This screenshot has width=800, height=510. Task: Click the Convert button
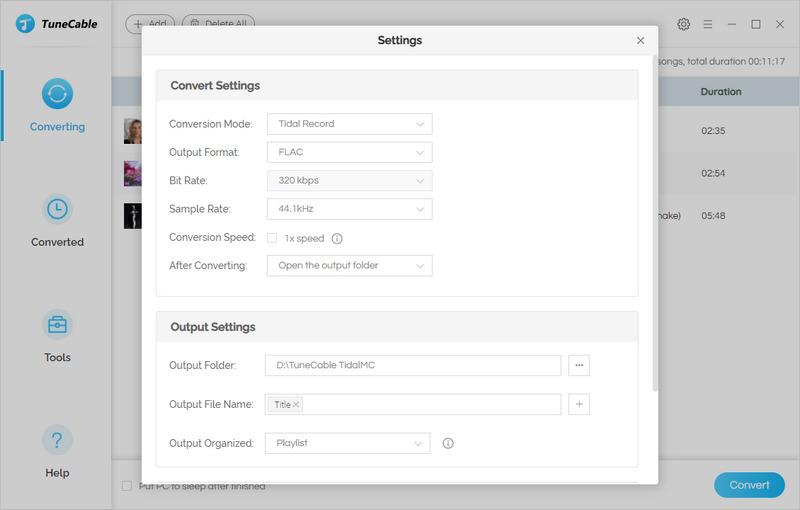point(749,485)
